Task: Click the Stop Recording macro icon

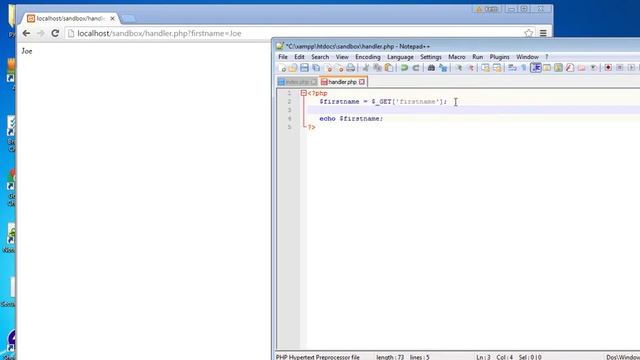Action: point(620,68)
